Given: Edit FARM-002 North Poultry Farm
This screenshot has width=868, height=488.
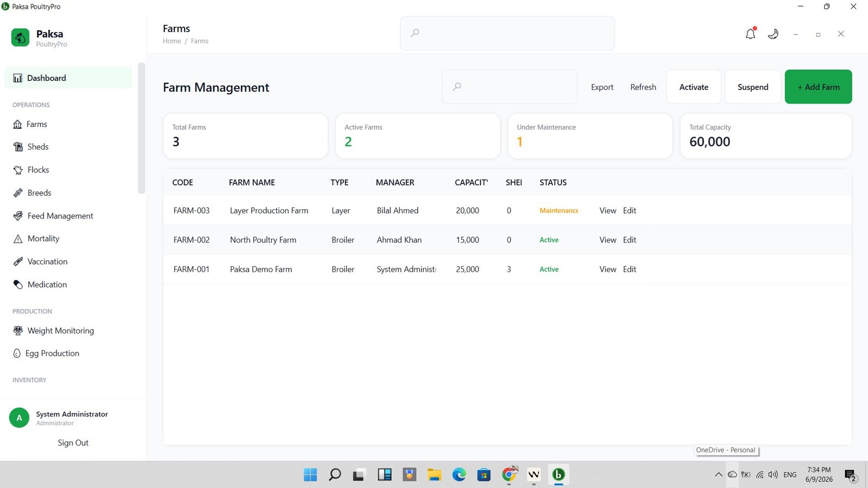Looking at the screenshot, I should point(629,240).
